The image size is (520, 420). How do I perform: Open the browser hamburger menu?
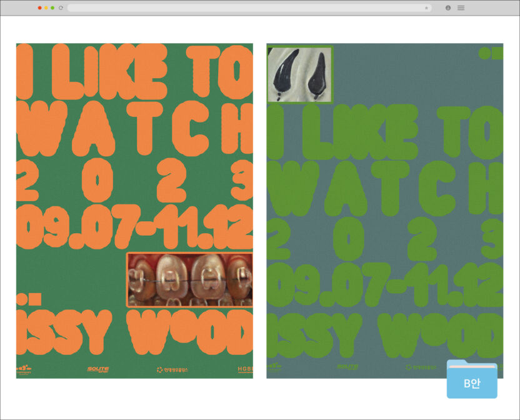(461, 7)
